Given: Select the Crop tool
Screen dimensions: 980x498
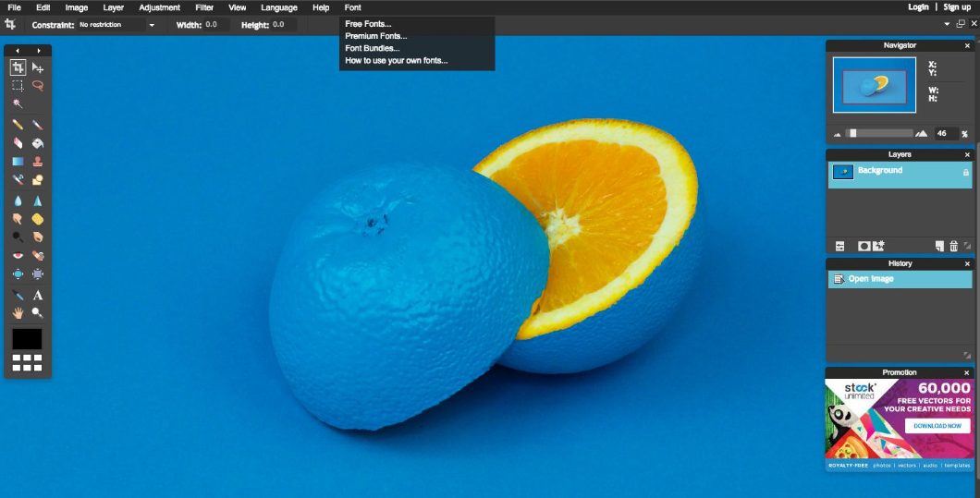Looking at the screenshot, I should [18, 67].
